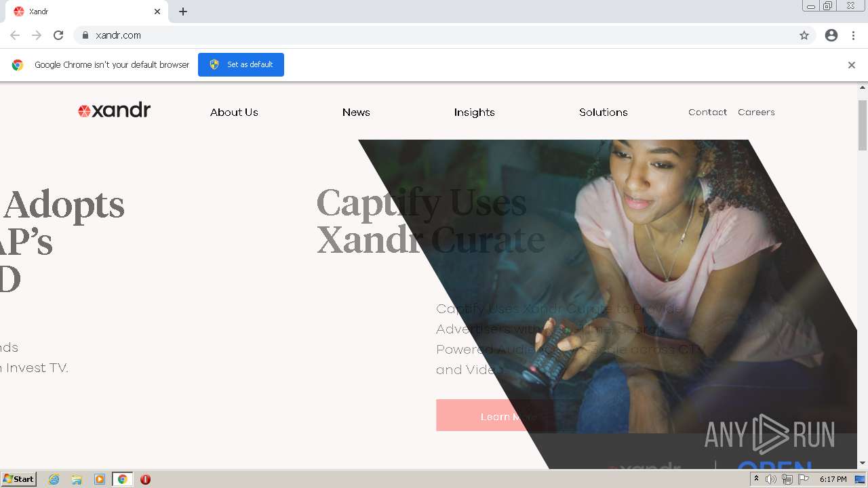Close the Xandr browser tab
Image resolution: width=868 pixels, height=488 pixels.
click(x=157, y=12)
